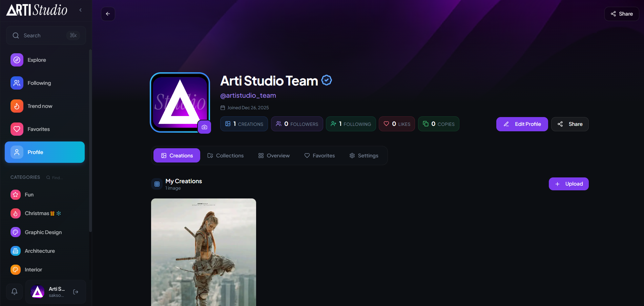The height and width of the screenshot is (306, 644).
Task: Click the Explore compass icon
Action: [17, 60]
